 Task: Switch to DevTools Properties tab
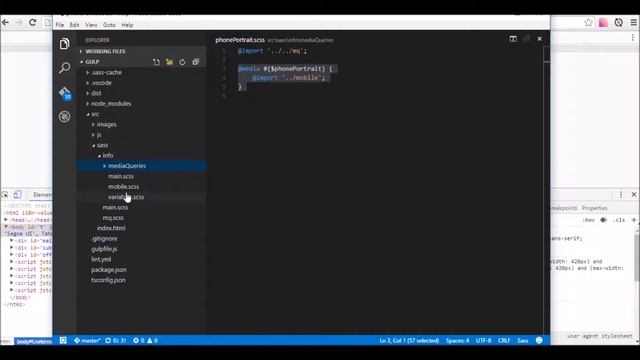[x=595, y=208]
